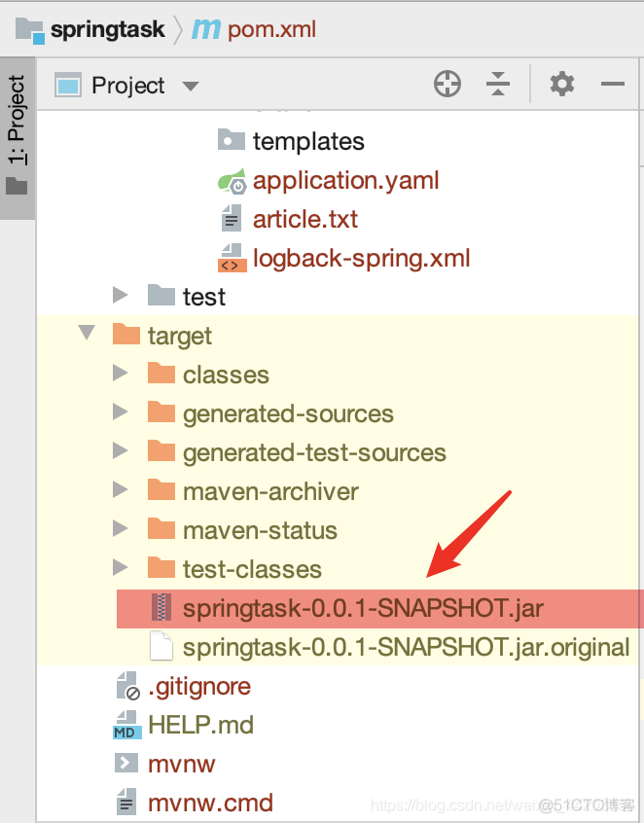Expand the test folder

[x=121, y=296]
